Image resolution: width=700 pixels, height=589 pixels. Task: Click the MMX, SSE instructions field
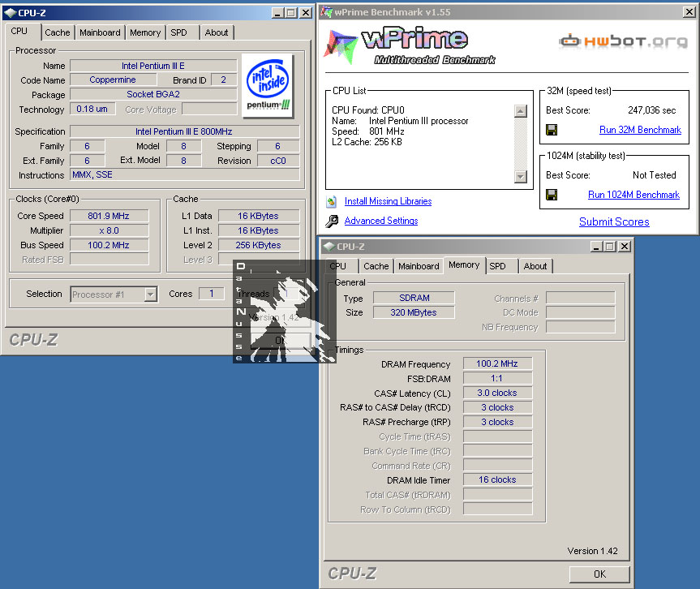[x=185, y=174]
